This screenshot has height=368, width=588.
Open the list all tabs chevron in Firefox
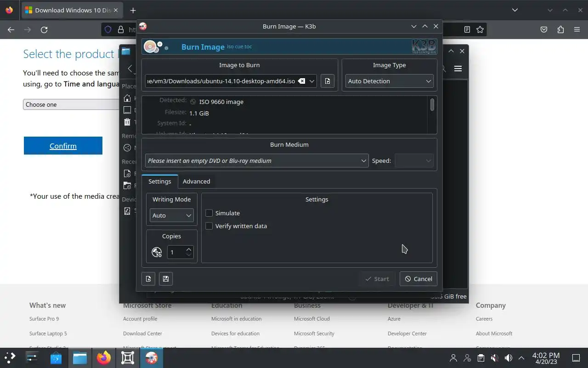pyautogui.click(x=515, y=10)
